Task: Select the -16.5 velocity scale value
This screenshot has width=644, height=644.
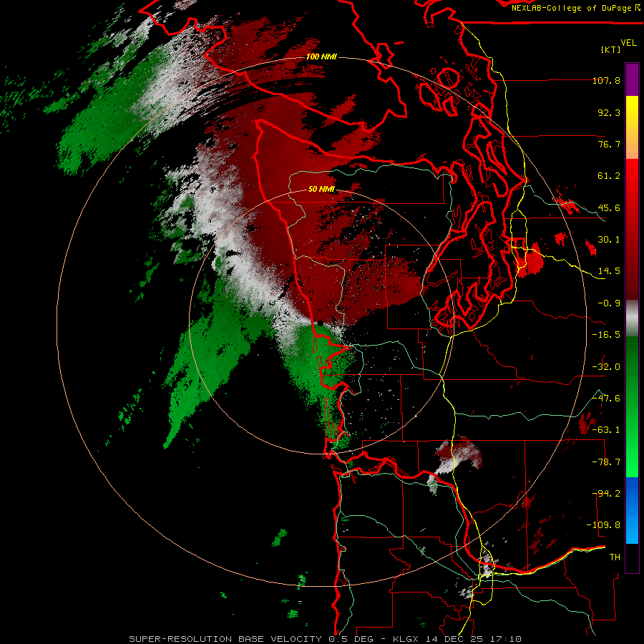Action: click(606, 335)
